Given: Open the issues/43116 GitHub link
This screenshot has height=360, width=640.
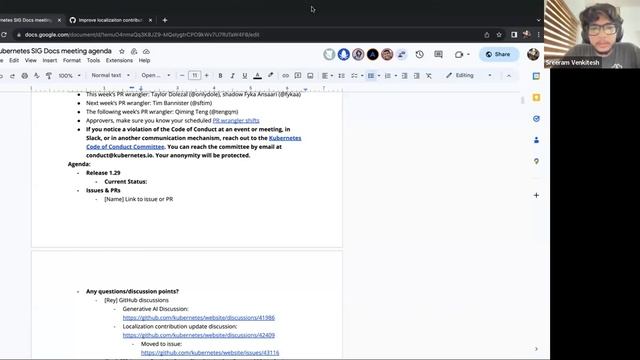Looking at the screenshot, I should [210, 353].
